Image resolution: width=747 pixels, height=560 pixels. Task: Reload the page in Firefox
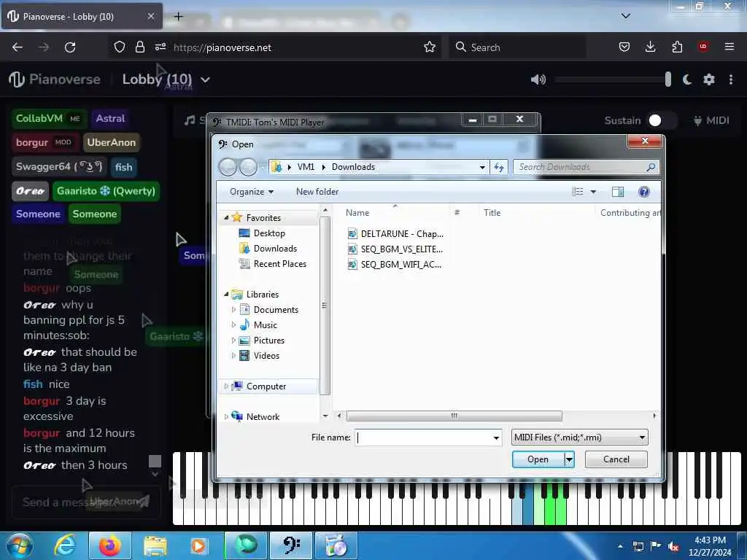70,47
